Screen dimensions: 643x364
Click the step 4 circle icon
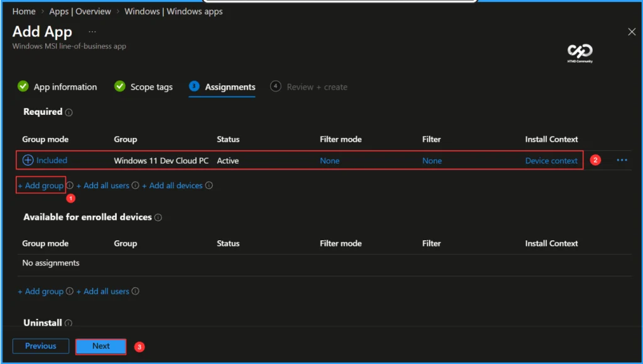[x=276, y=86]
